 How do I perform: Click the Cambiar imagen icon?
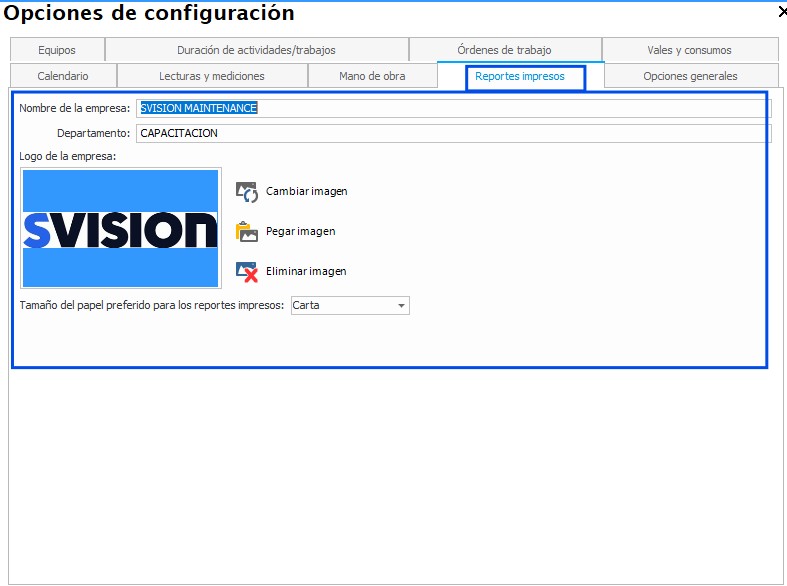[246, 192]
